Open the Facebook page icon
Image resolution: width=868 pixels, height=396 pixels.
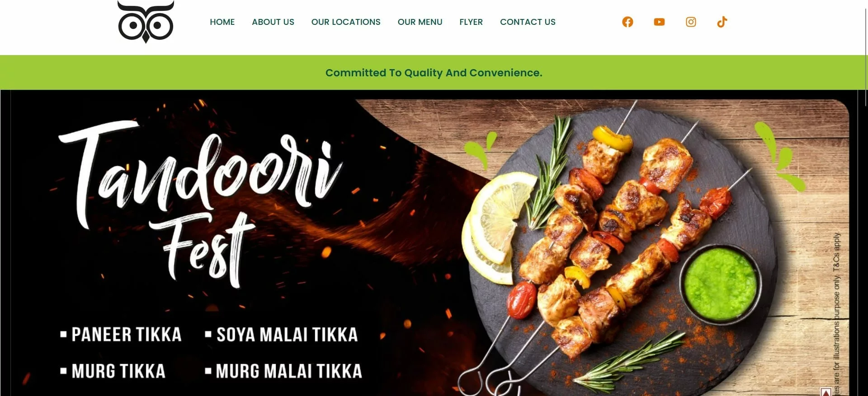[627, 22]
